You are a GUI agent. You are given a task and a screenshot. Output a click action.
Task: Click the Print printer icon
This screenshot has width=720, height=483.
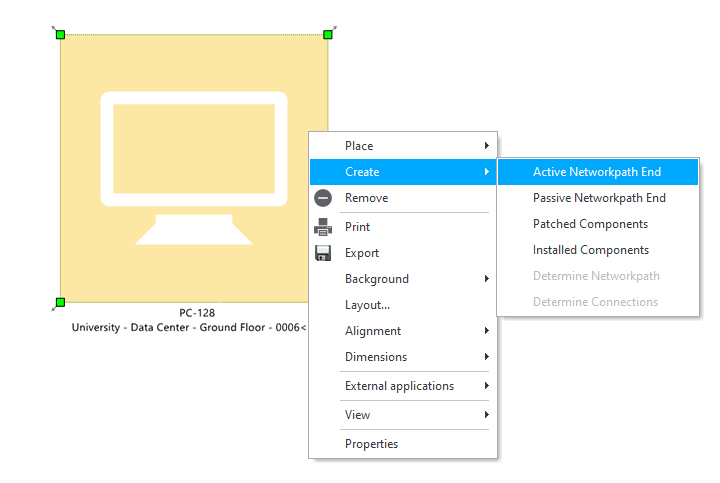(x=323, y=227)
